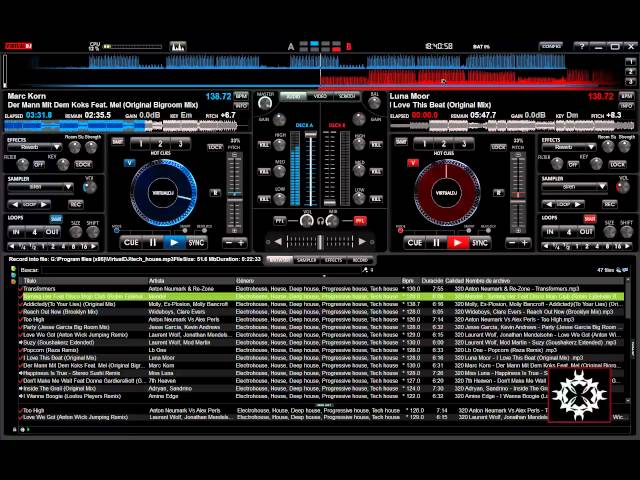The width and height of the screenshot is (640, 480).
Task: Reset left deck pitch with R button
Action: click(x=215, y=193)
